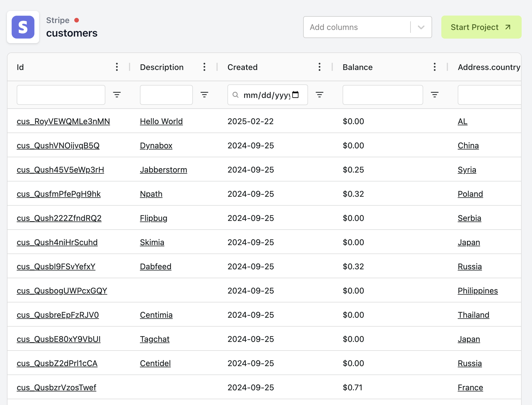Select the Address.country column header
532x405 pixels.
489,67
